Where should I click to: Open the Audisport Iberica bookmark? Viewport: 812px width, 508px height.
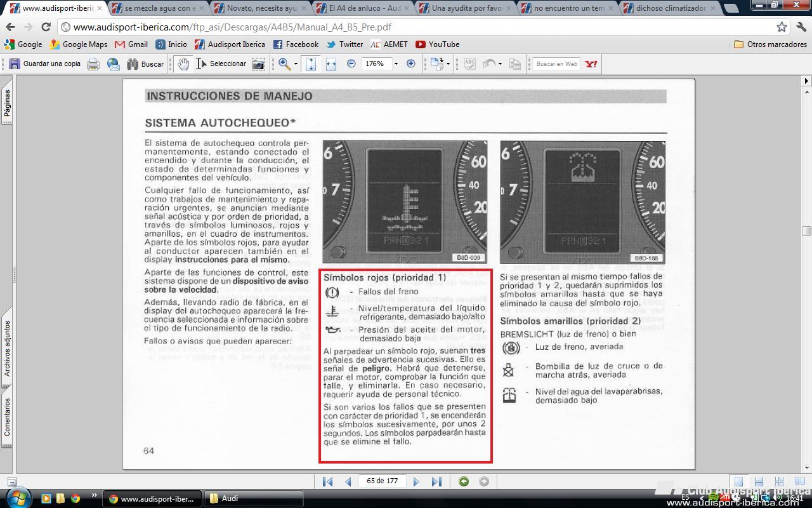click(230, 44)
